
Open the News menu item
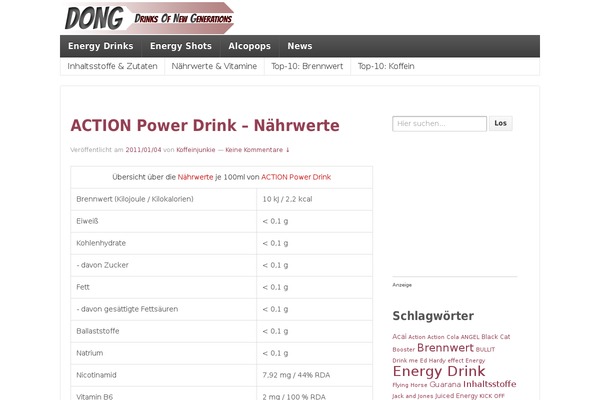pyautogui.click(x=300, y=46)
